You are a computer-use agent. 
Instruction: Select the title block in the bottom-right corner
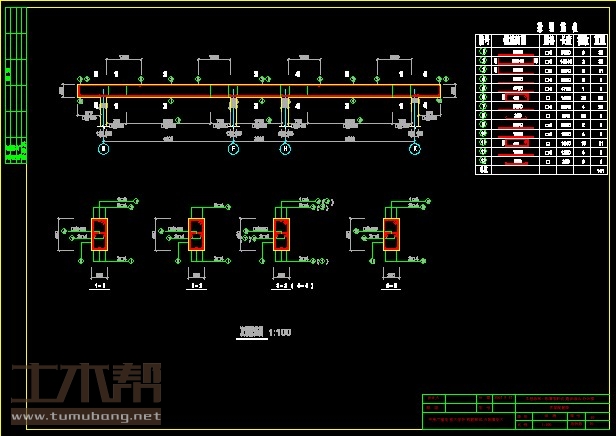point(513,410)
